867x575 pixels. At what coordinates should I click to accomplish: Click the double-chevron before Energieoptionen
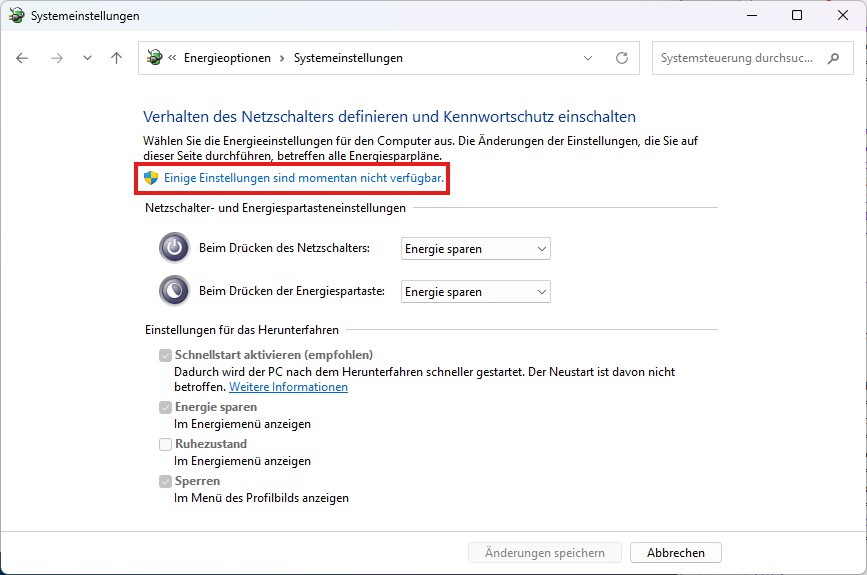coord(172,58)
